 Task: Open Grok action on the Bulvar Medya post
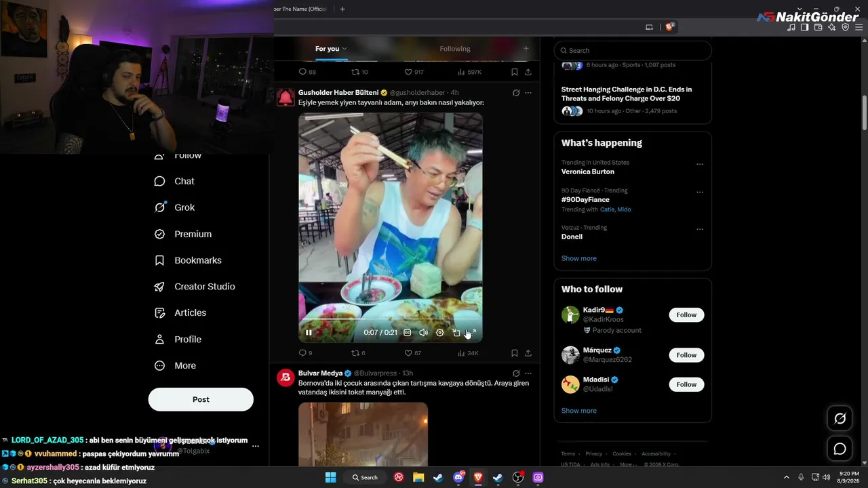click(516, 373)
